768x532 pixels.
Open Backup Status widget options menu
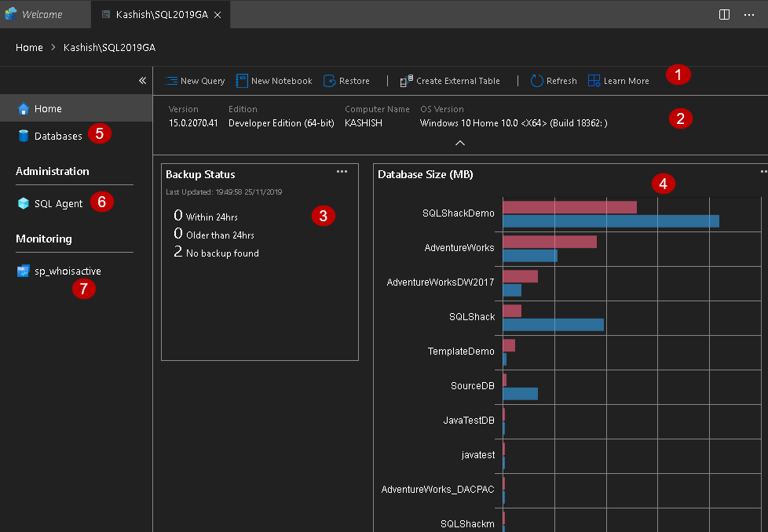342,171
